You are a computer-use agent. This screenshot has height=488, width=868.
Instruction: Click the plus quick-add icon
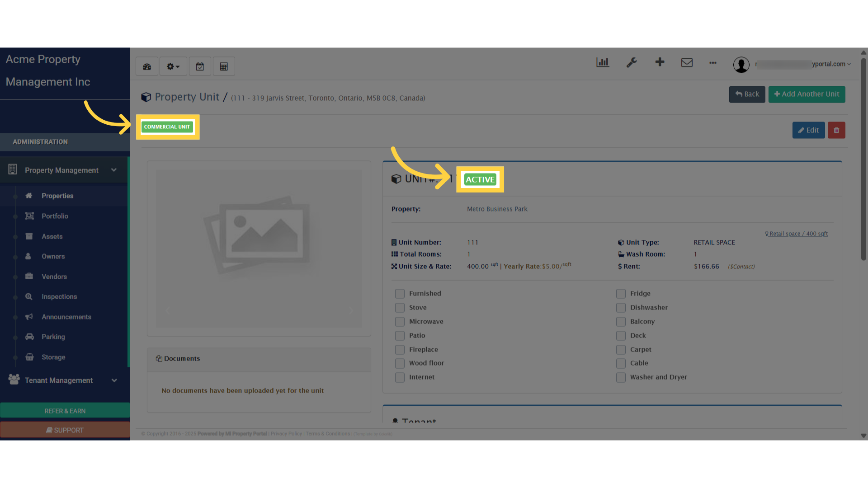[660, 62]
